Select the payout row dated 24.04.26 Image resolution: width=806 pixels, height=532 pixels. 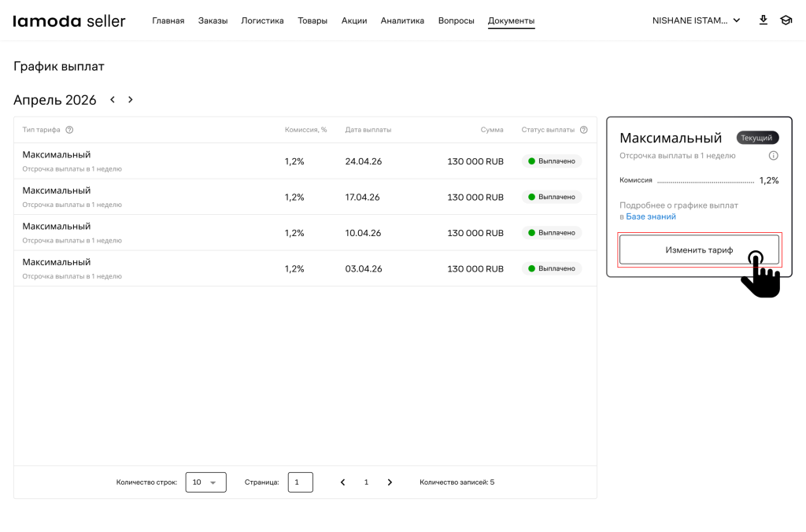[x=305, y=161]
